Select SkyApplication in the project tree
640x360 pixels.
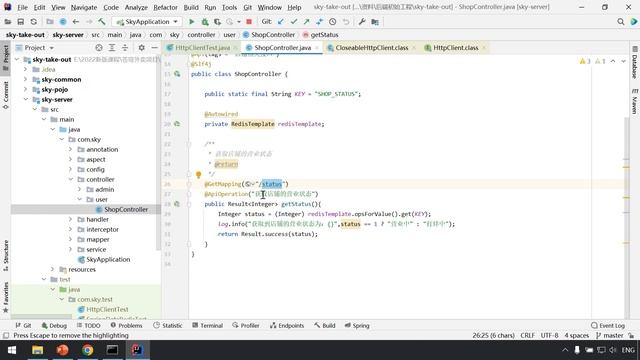point(108,260)
